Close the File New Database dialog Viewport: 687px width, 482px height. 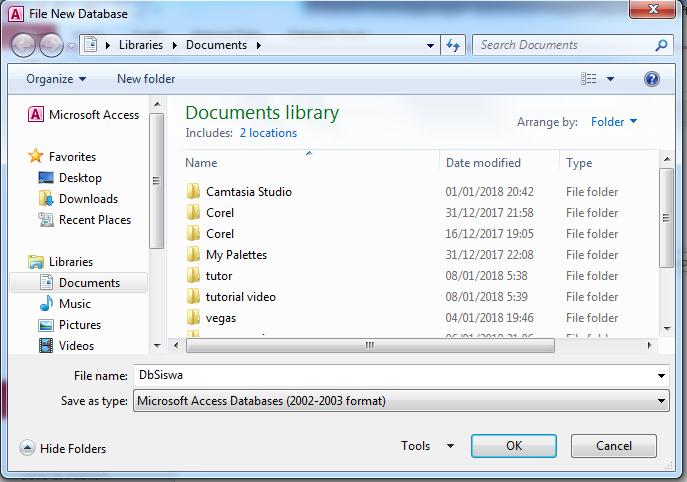pyautogui.click(x=653, y=9)
